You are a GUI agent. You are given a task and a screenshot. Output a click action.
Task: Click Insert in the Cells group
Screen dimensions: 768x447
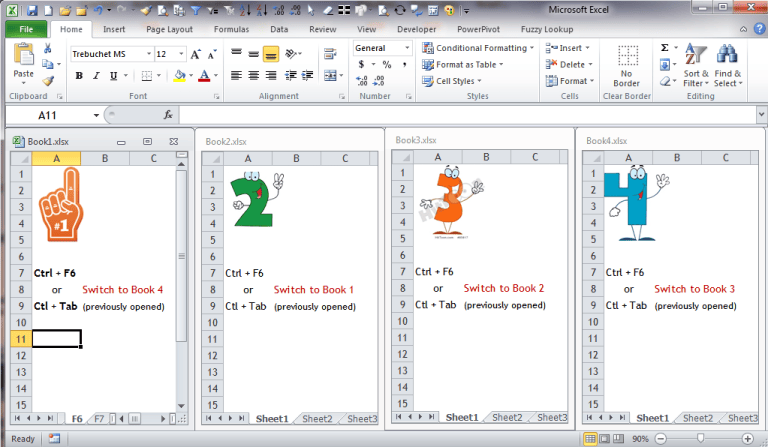568,48
